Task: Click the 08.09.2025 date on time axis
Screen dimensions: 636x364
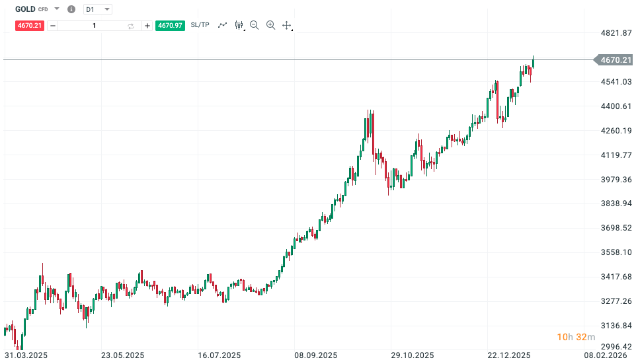Action: (317, 355)
